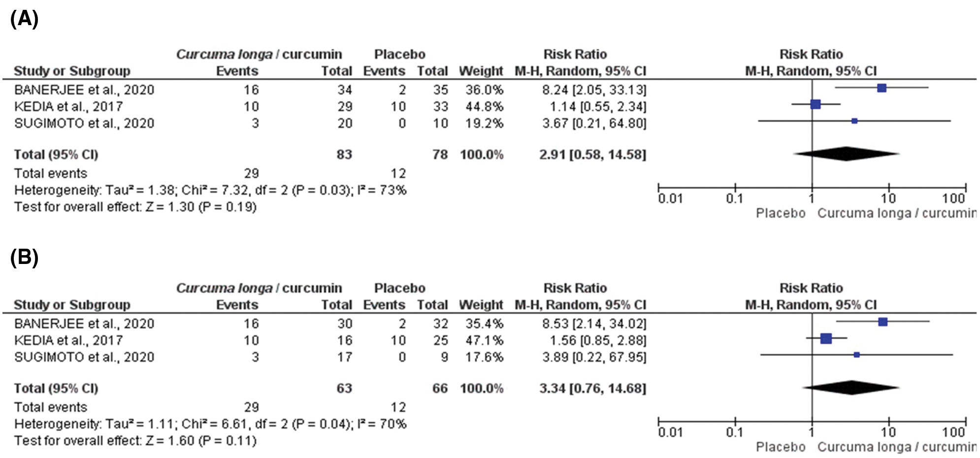Click the (B) panel label

tap(24, 257)
